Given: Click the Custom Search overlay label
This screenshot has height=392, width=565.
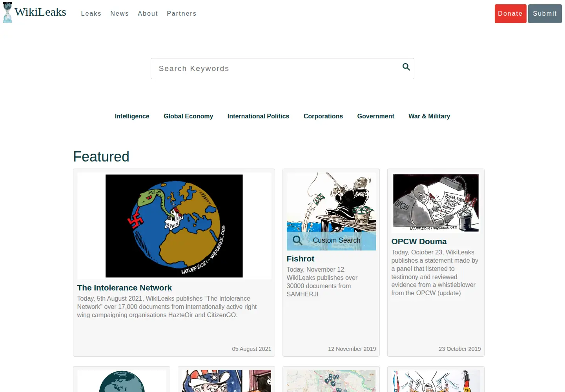Looking at the screenshot, I should (337, 240).
